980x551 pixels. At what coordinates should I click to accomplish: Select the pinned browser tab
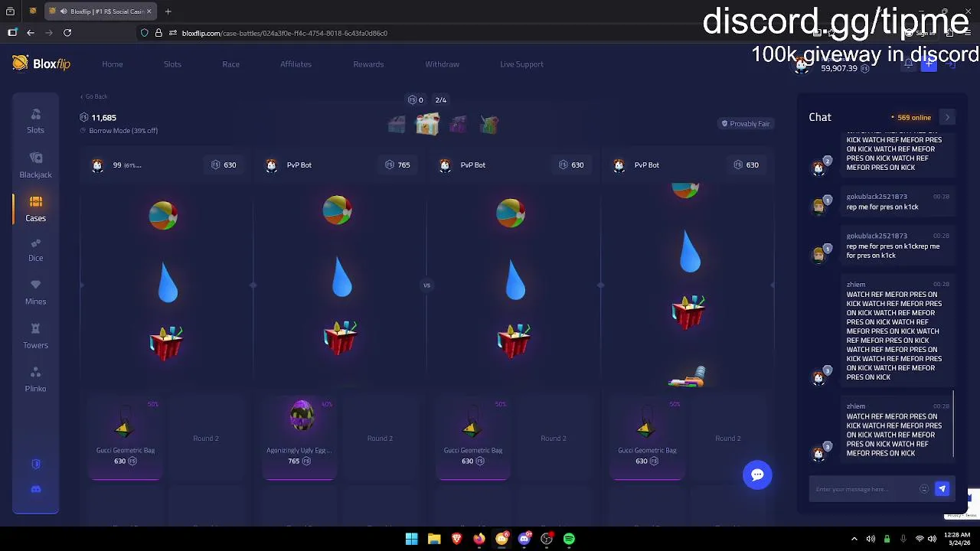click(x=33, y=11)
